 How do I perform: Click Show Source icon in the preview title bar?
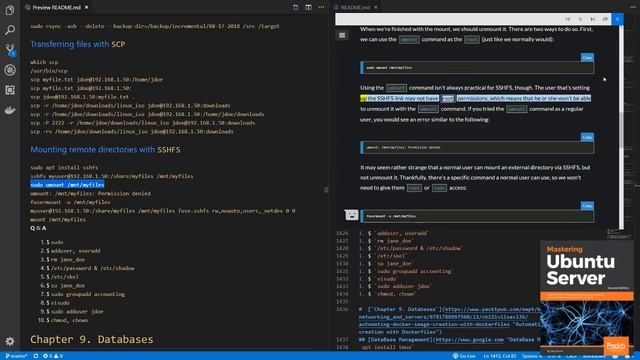click(296, 7)
